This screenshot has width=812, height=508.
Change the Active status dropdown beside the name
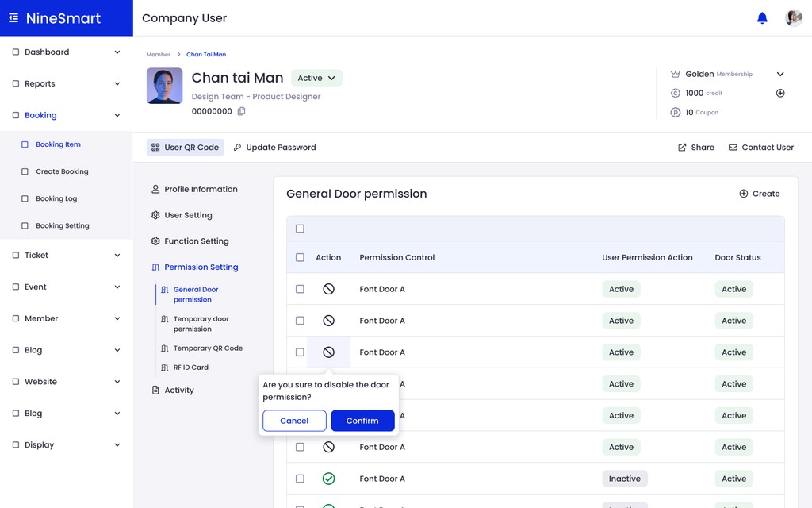tap(316, 78)
